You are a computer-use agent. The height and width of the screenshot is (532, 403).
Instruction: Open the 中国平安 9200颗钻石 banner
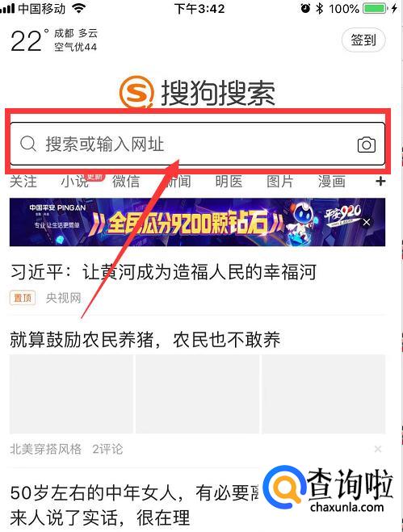click(x=197, y=222)
